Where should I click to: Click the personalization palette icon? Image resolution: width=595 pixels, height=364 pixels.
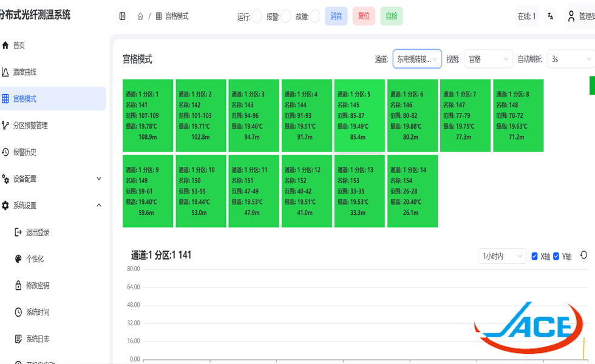(x=18, y=259)
